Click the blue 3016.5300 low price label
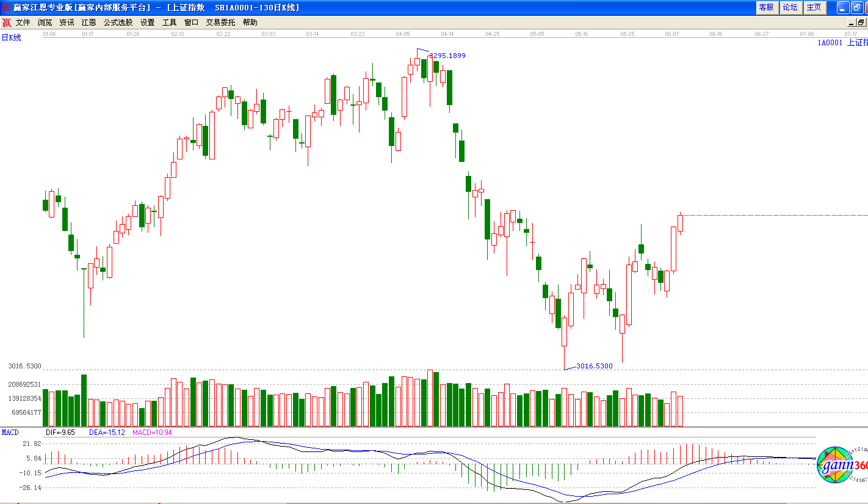868x504 pixels. pos(595,366)
